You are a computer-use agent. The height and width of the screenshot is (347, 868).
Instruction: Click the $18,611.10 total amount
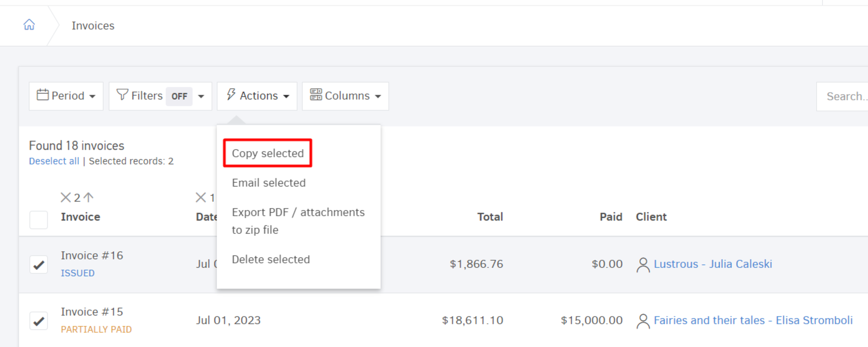click(472, 320)
